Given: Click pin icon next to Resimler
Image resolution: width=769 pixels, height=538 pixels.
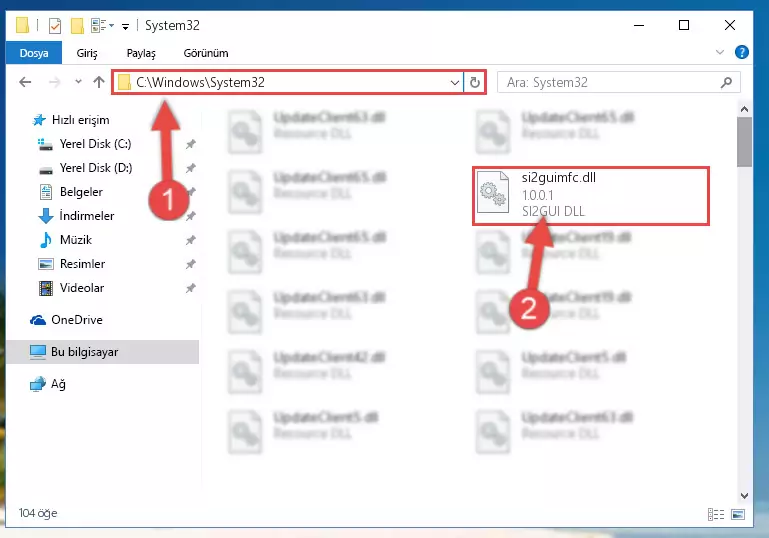Looking at the screenshot, I should coord(190,264).
